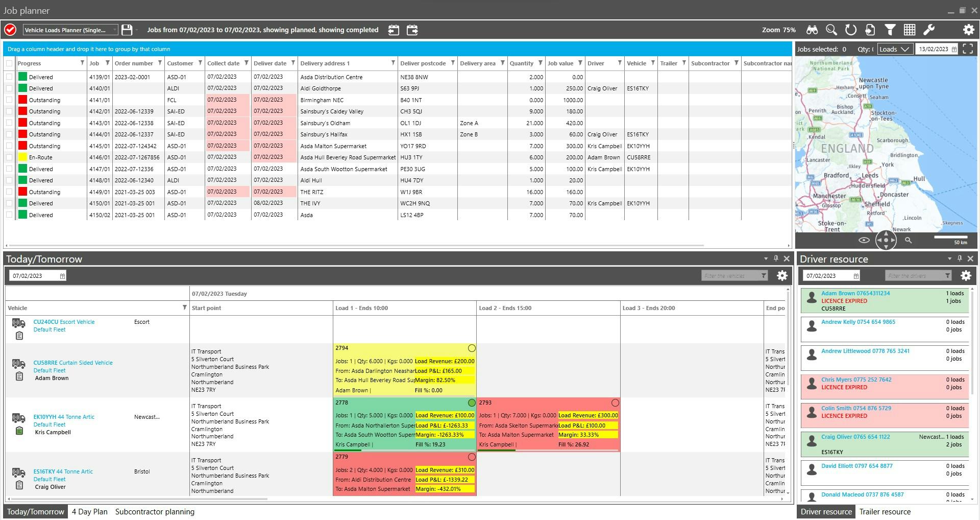The width and height of the screenshot is (980, 520).
Task: Click the search magnifier icon in toolbar
Action: 831,30
